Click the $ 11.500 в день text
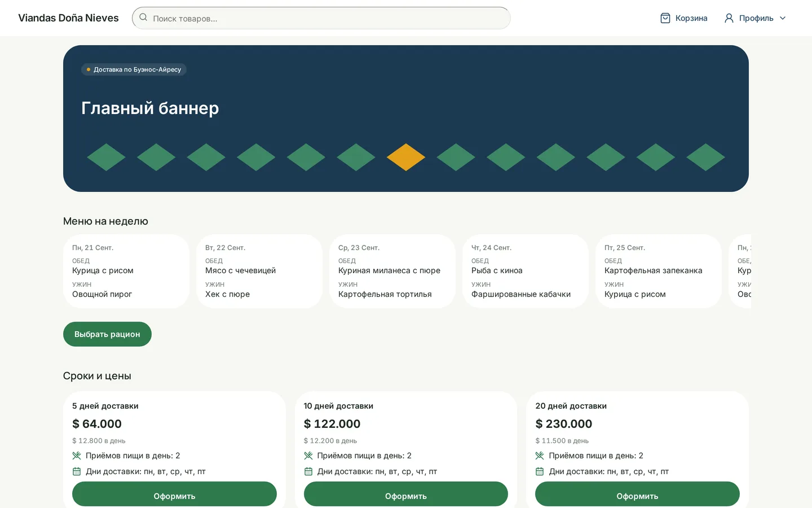 point(562,441)
